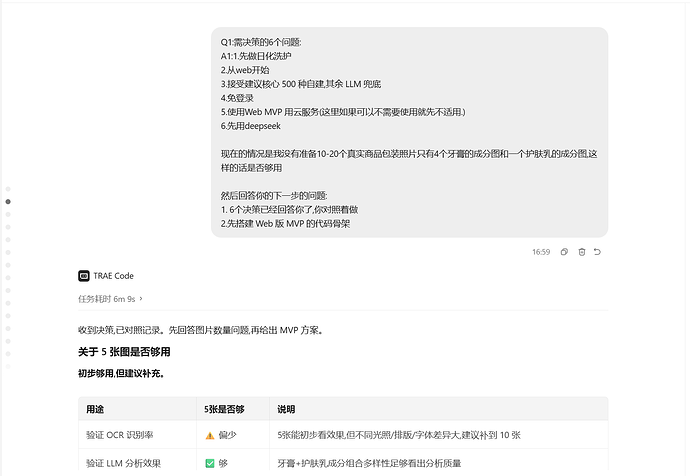Jump to the topmost conversation navigation dot
The width and height of the screenshot is (690, 476).
[x=8, y=189]
